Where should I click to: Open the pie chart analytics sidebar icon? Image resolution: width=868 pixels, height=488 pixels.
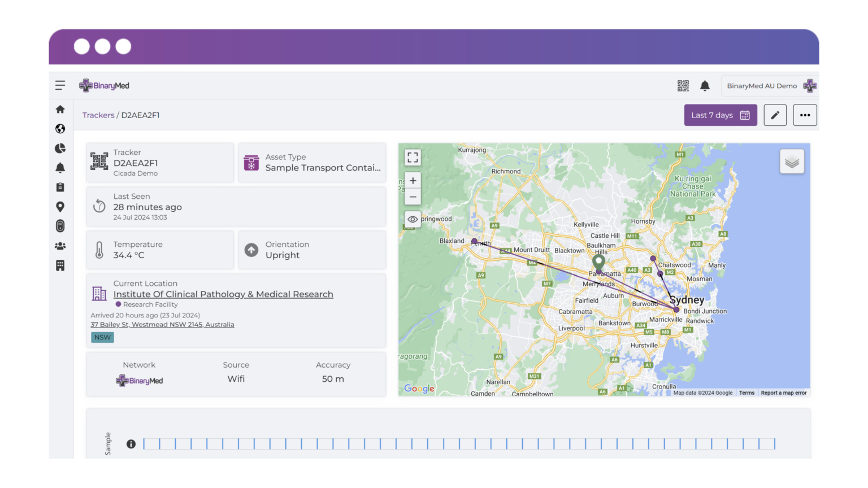[x=60, y=149]
